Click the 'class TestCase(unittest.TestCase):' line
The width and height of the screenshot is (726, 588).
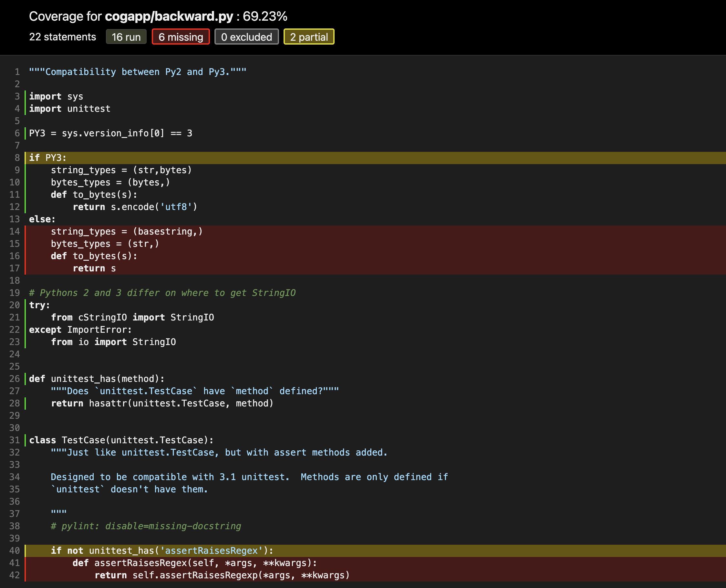[x=121, y=440]
